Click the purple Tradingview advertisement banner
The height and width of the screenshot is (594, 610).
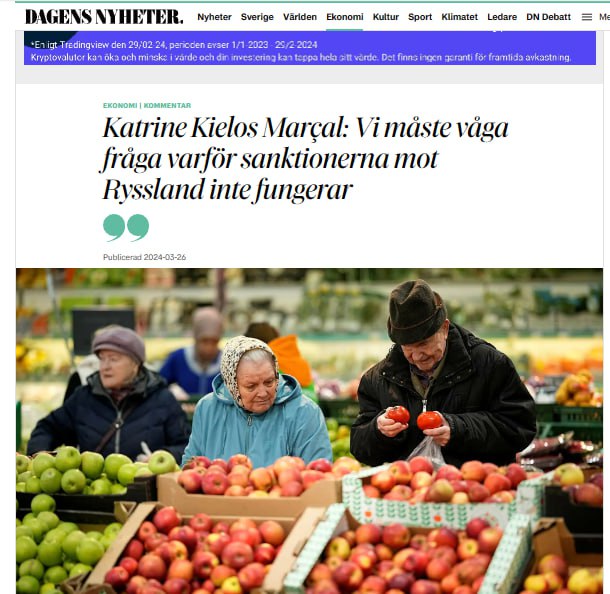coord(310,48)
